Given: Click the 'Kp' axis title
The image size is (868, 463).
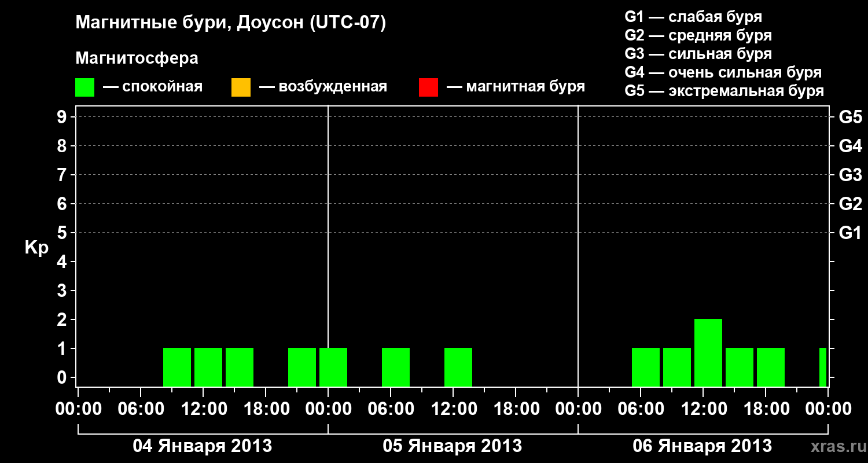Looking at the screenshot, I should pos(36,248).
